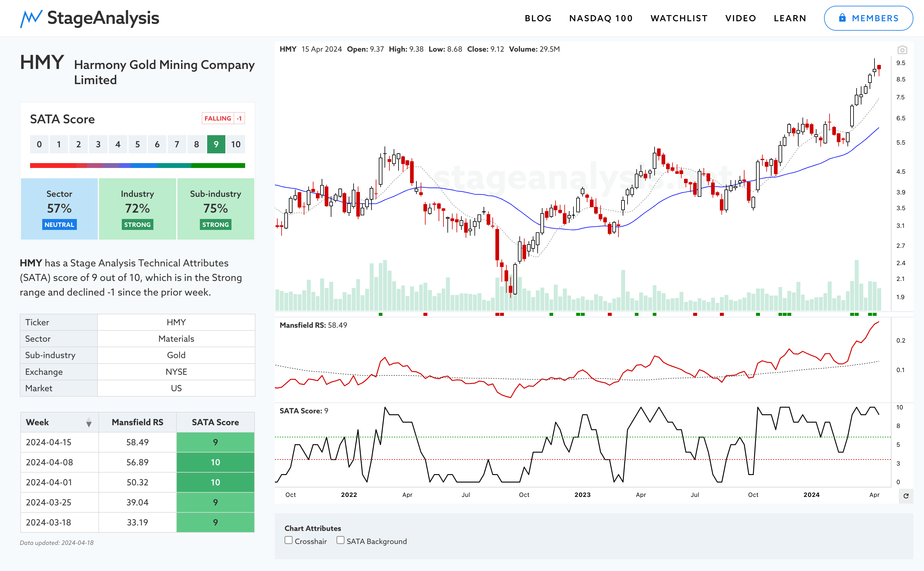
Task: Open the Video section
Action: click(x=741, y=18)
